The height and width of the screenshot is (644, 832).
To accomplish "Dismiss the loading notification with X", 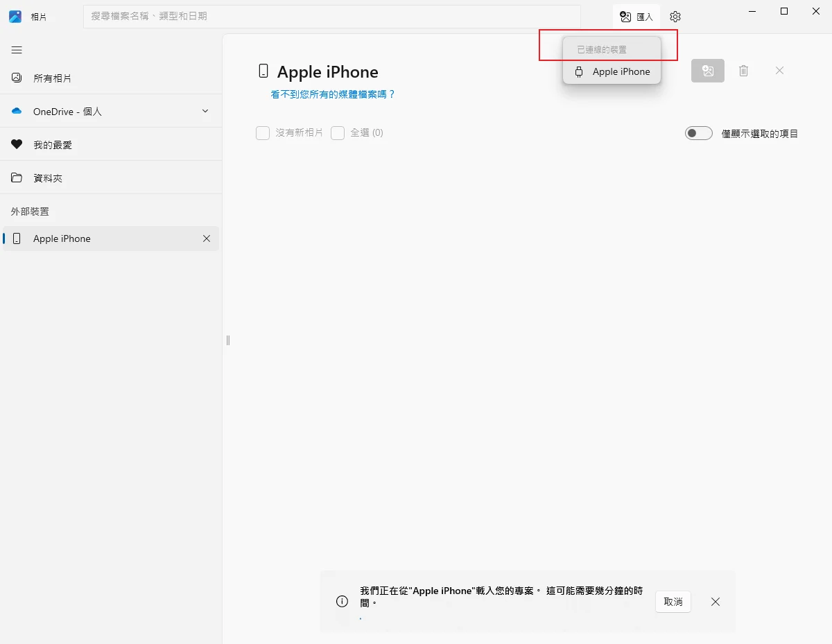I will 715,602.
